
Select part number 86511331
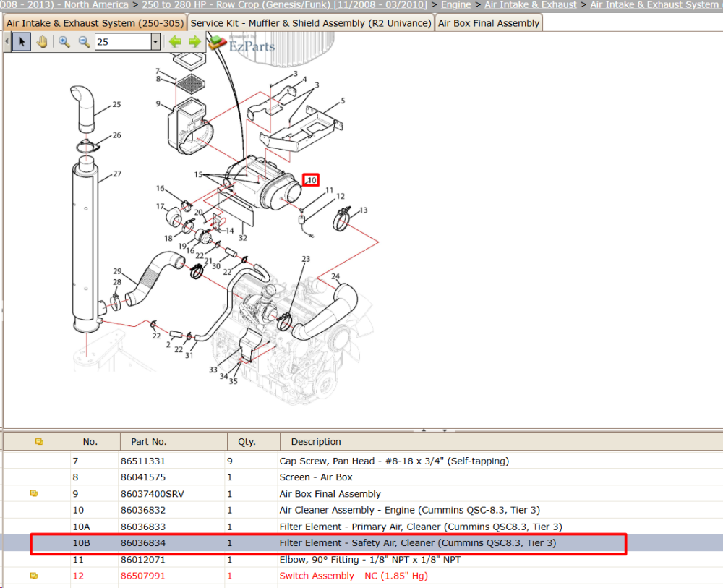[x=143, y=461]
